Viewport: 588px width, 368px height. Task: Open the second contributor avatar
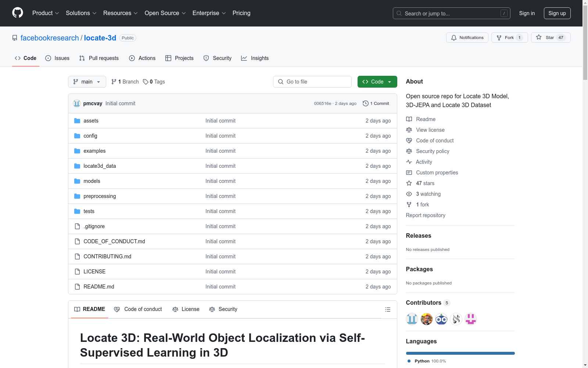[x=427, y=319]
